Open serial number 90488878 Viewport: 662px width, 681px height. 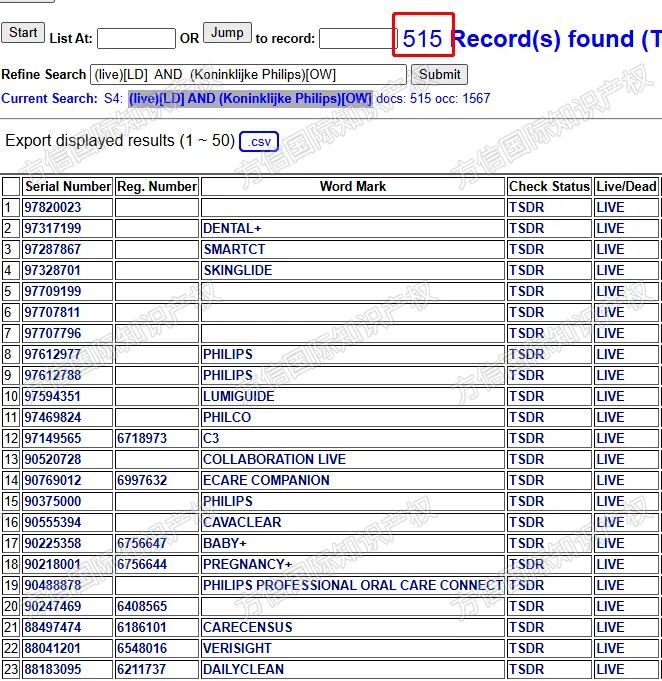click(x=53, y=585)
